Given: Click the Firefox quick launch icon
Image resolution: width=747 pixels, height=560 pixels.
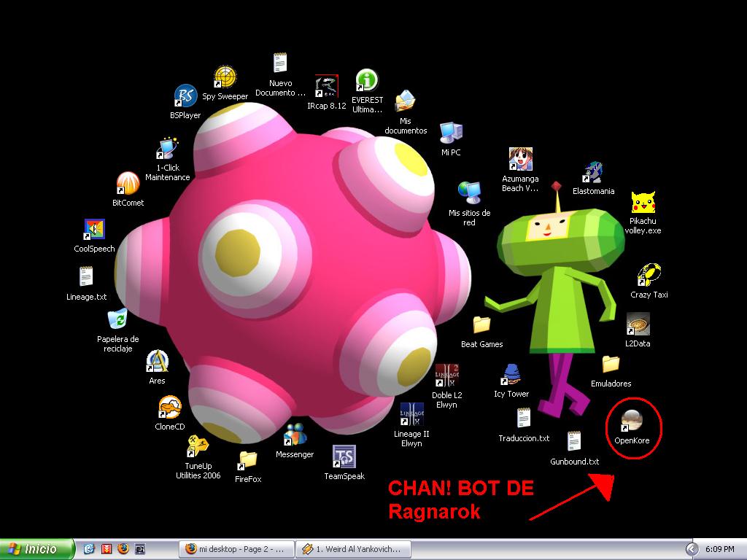Looking at the screenshot, I should click(x=123, y=549).
